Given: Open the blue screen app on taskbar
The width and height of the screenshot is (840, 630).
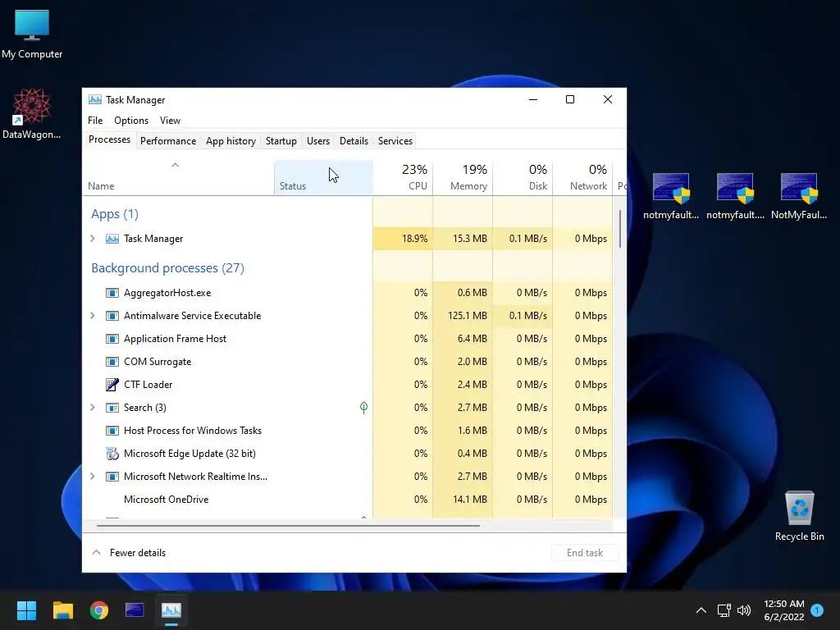Looking at the screenshot, I should [x=135, y=610].
